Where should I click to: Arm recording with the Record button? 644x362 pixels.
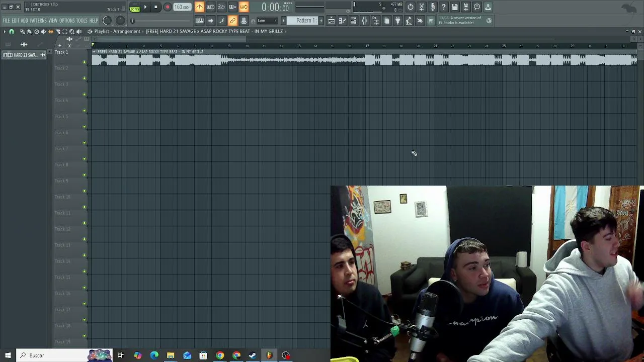(x=168, y=7)
